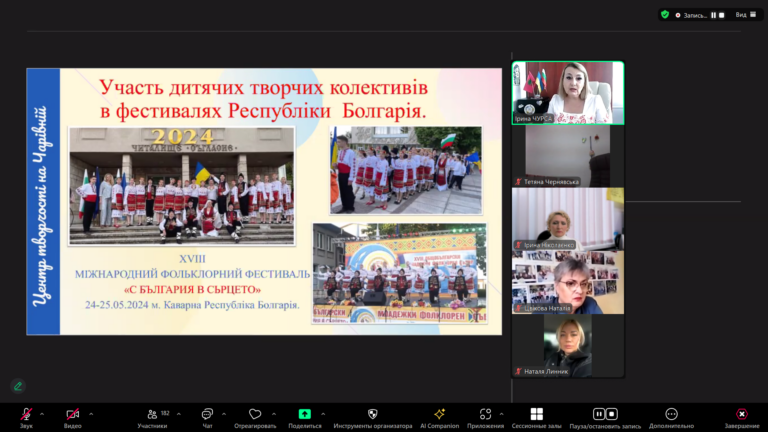Expand the share options arrow beside Поделиться
This screenshot has height=432, width=768.
coord(322,413)
